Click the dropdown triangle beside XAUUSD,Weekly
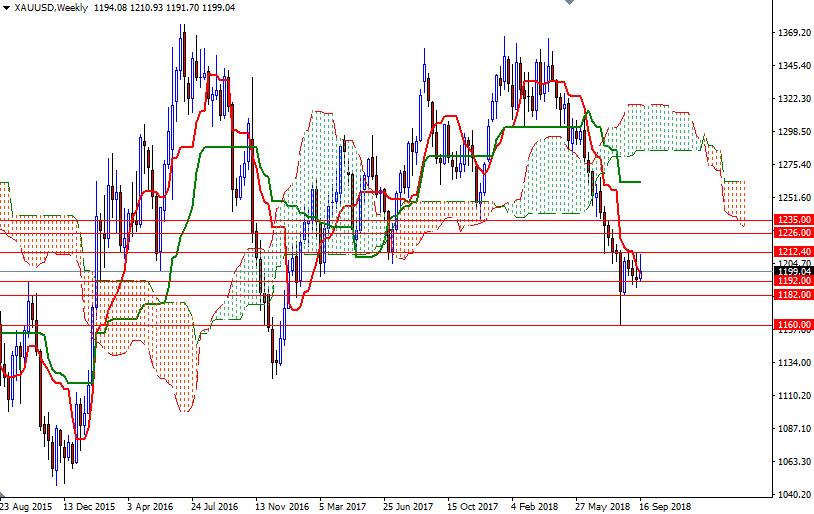 pyautogui.click(x=6, y=8)
